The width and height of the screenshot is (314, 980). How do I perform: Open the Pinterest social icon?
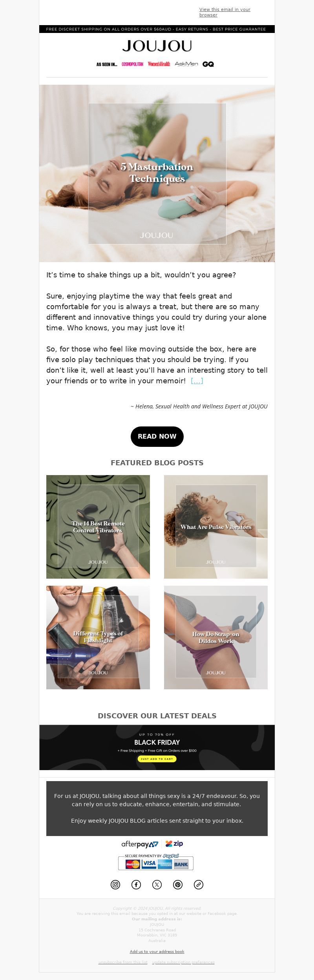(x=178, y=885)
